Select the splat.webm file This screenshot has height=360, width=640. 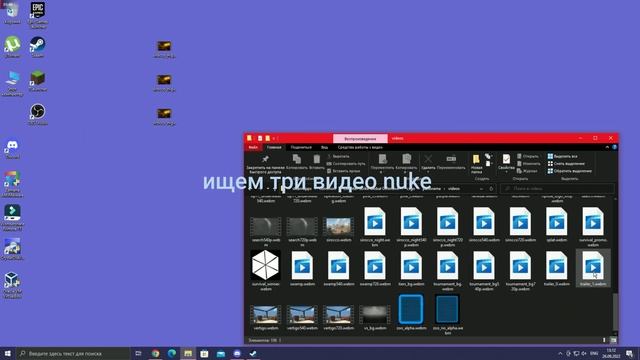pyautogui.click(x=556, y=224)
